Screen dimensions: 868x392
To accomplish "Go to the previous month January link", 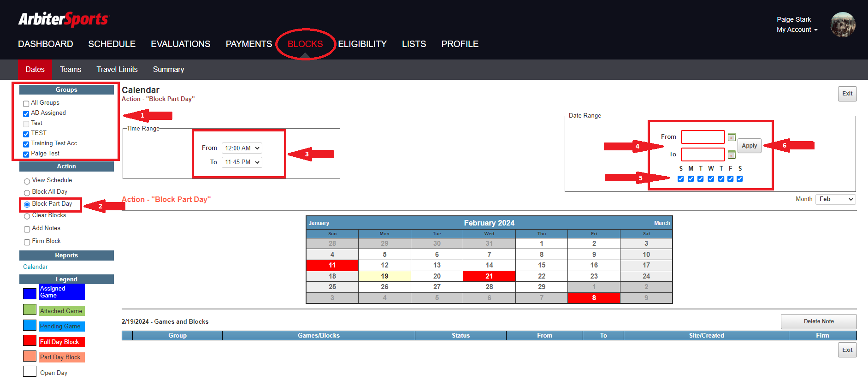I will point(319,223).
